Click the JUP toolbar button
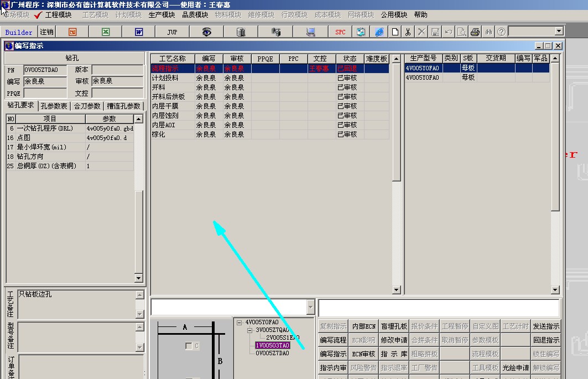The width and height of the screenshot is (588, 379). [172, 32]
